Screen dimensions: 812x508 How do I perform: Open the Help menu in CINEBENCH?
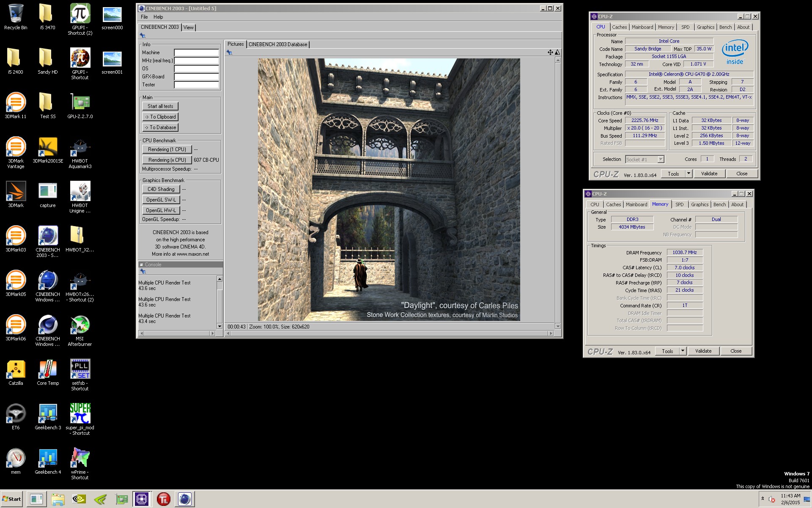[158, 17]
